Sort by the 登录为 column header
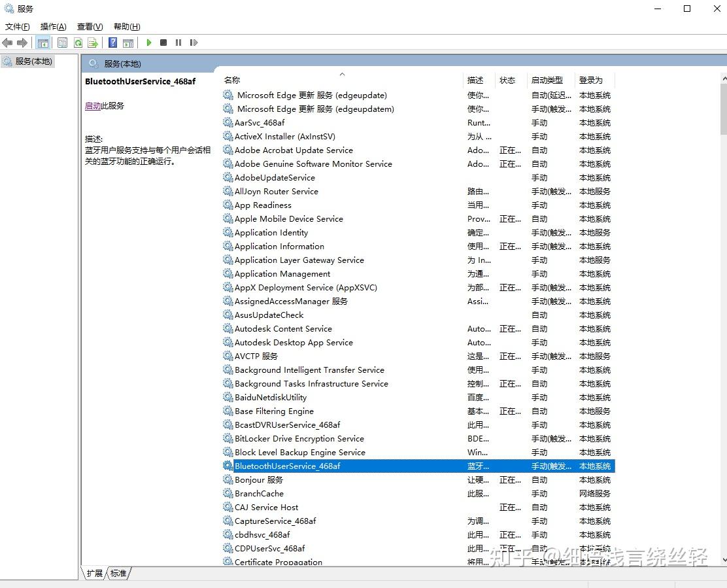Image resolution: width=727 pixels, height=588 pixels. pos(595,80)
